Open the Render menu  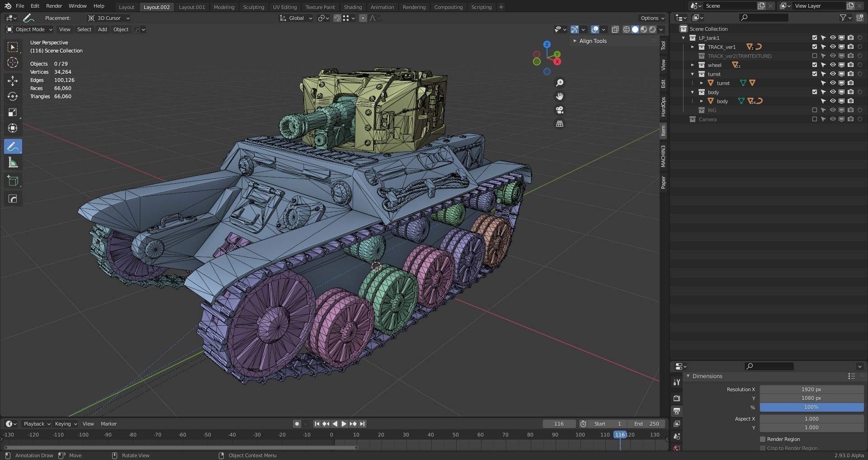point(54,6)
